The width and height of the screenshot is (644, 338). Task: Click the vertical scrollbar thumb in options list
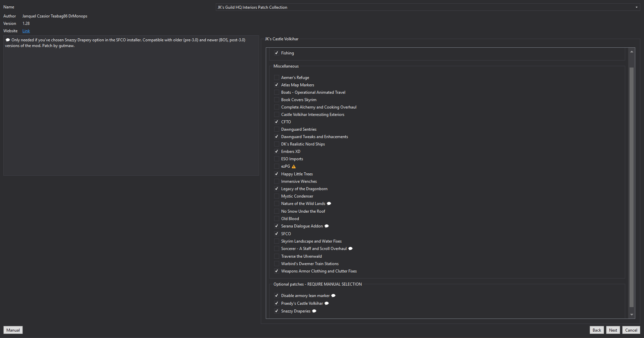(x=632, y=187)
